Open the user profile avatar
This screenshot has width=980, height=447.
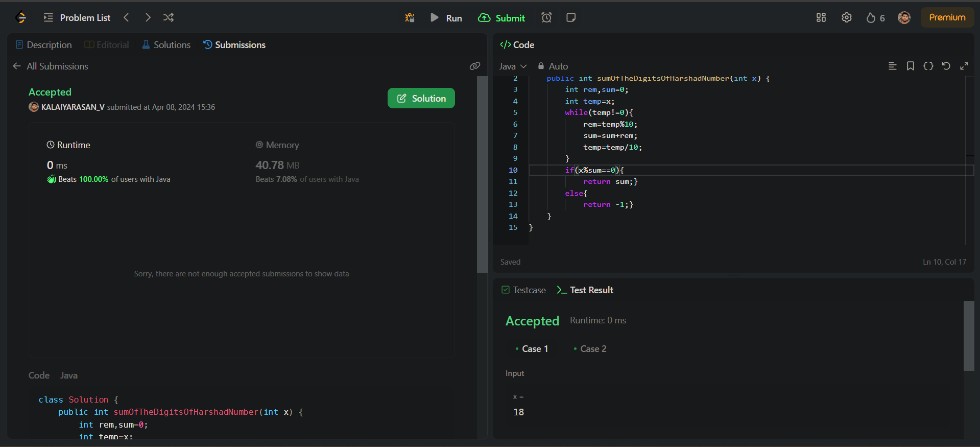[x=904, y=17]
